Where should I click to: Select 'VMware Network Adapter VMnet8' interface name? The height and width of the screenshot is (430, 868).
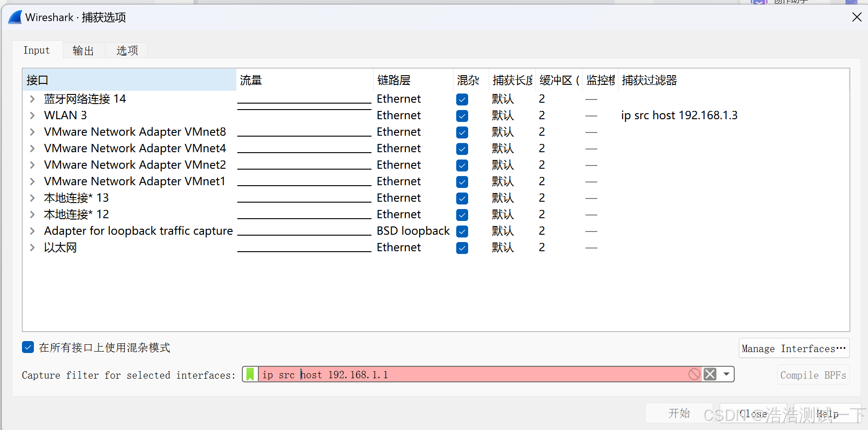(135, 132)
